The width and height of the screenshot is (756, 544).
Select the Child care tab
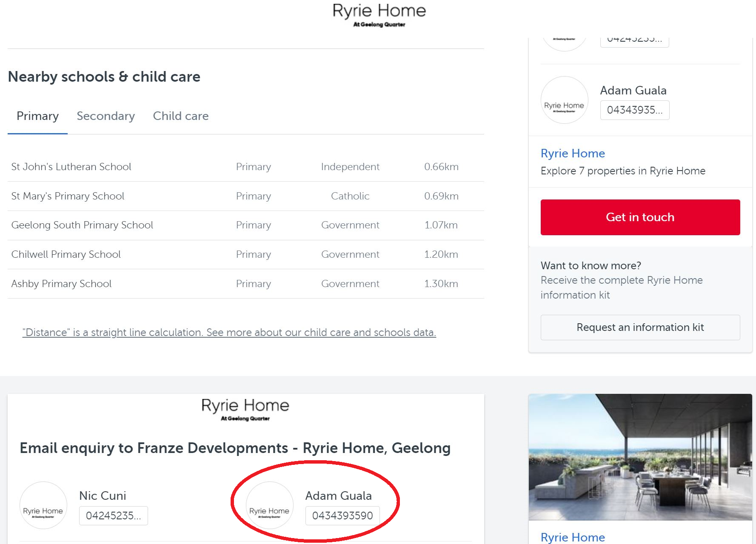(181, 116)
